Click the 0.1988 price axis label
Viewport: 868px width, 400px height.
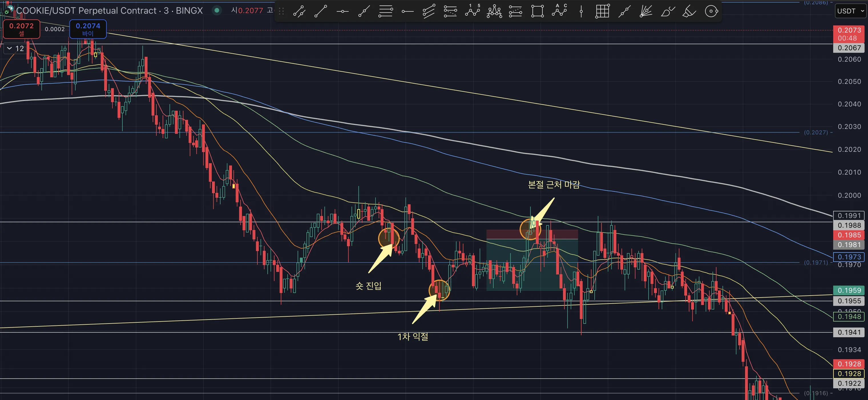[x=849, y=225]
